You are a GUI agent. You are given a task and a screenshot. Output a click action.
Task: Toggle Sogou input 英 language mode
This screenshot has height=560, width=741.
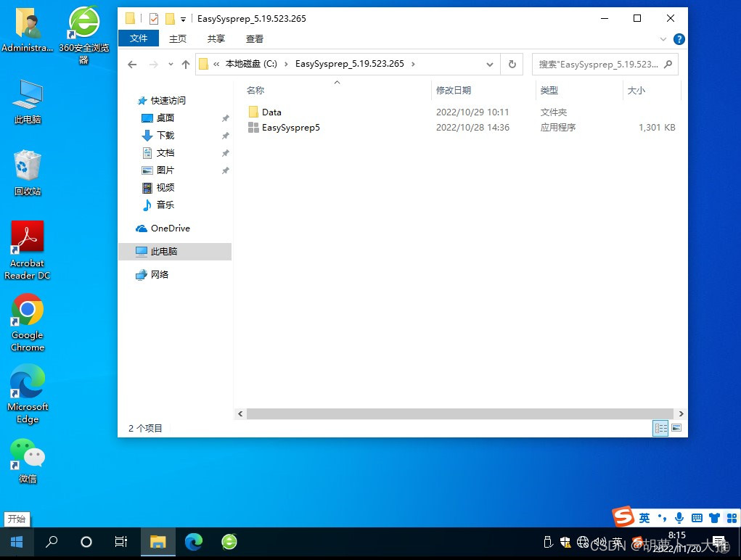click(644, 518)
